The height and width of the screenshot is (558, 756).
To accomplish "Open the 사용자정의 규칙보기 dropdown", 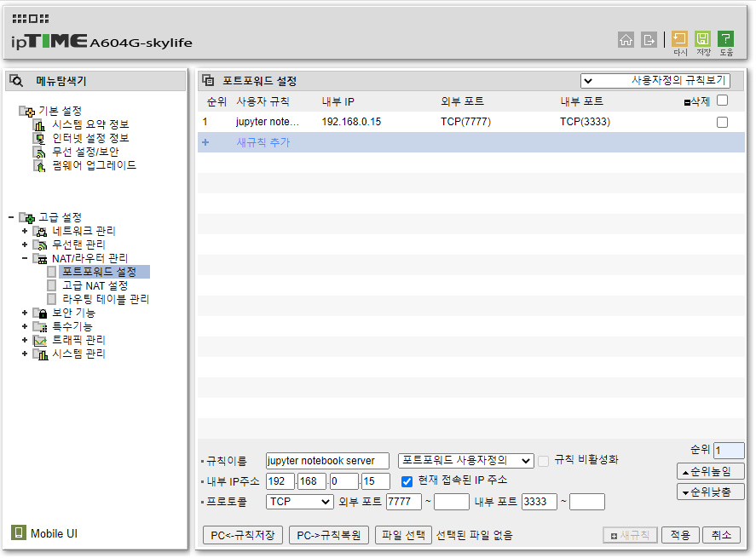I will 655,80.
